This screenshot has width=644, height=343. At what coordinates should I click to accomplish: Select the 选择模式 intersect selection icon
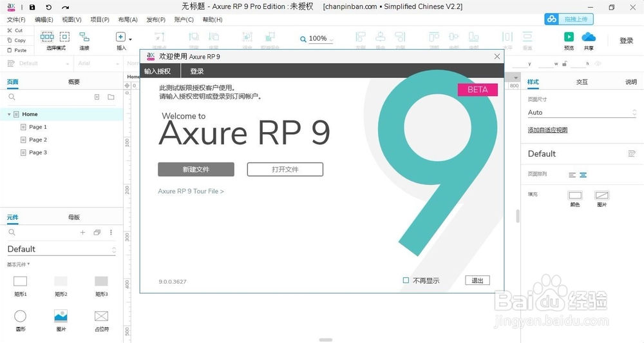47,37
